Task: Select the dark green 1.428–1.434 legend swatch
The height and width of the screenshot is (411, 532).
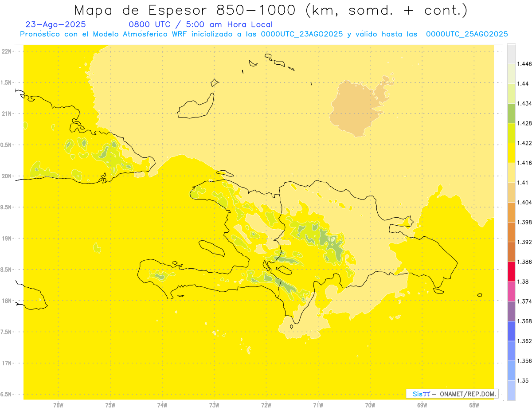Action: 511,113
